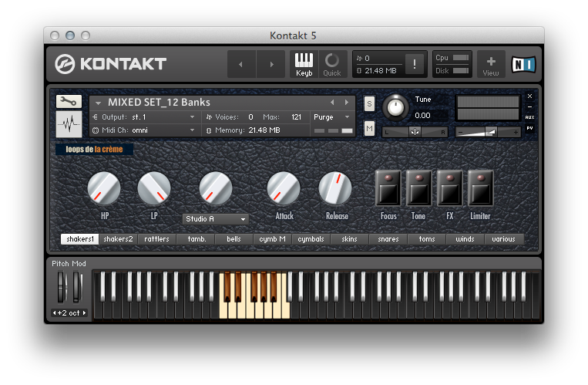Click the Release knob
This screenshot has height=385, width=588.
click(335, 188)
